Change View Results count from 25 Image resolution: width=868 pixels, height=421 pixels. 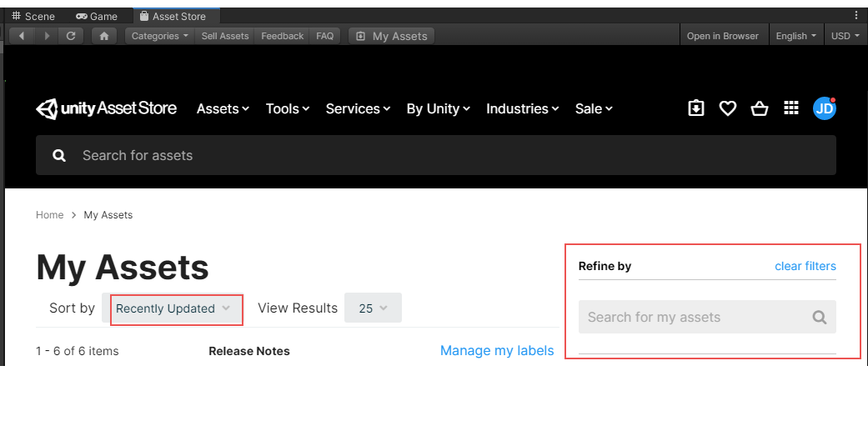pyautogui.click(x=373, y=308)
